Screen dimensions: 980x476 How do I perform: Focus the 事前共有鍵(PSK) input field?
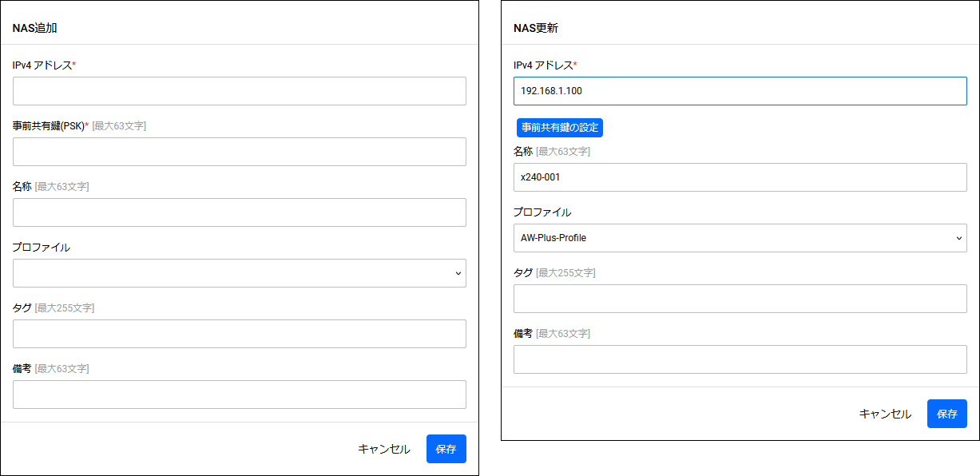240,152
